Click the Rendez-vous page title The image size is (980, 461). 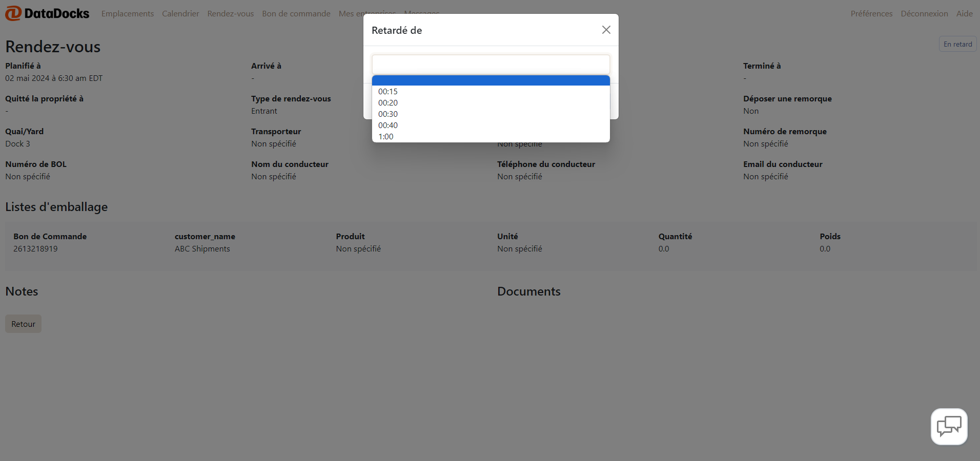point(53,47)
